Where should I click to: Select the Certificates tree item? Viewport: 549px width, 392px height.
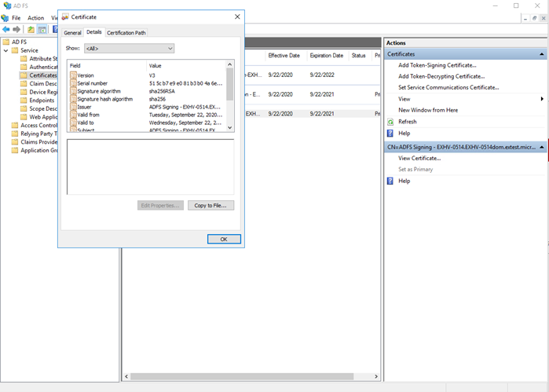click(42, 75)
